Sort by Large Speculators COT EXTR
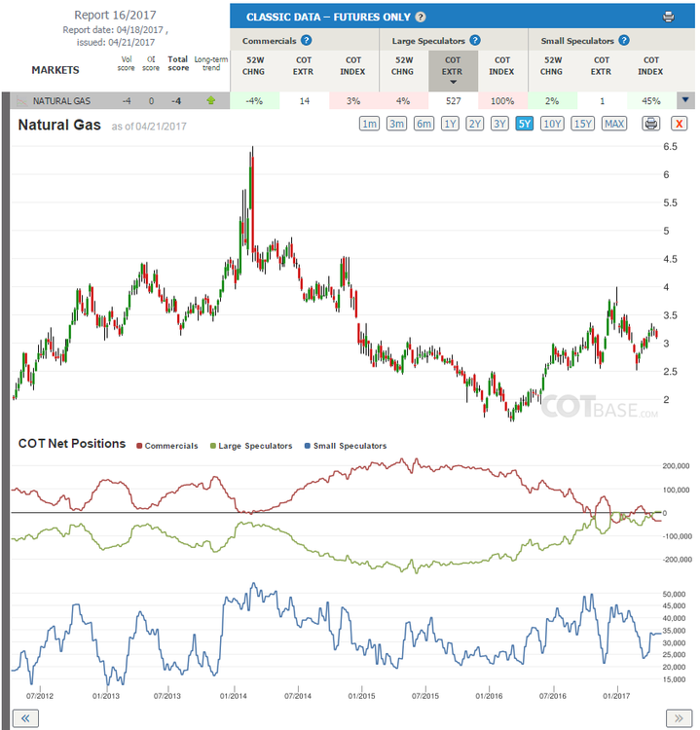The width and height of the screenshot is (700, 730). 453,70
